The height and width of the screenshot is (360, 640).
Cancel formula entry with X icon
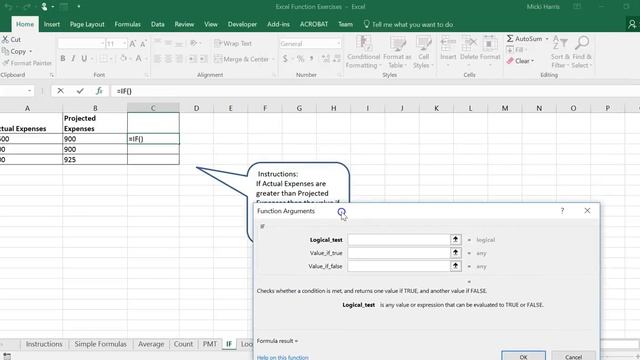[x=60, y=91]
